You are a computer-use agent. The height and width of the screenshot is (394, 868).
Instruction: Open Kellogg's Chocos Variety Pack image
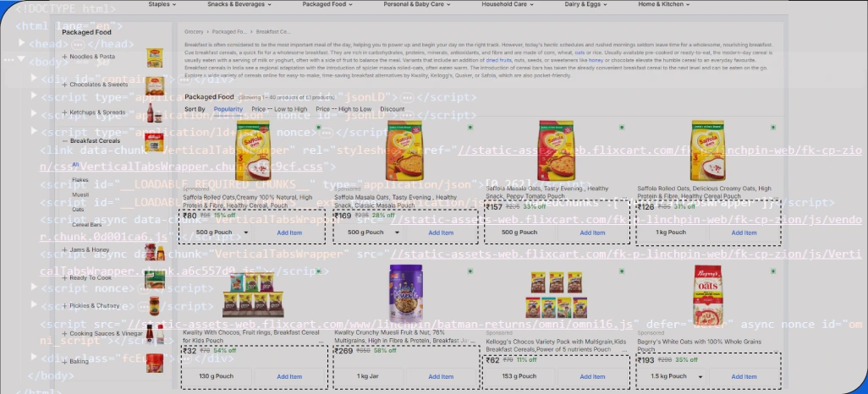(x=557, y=295)
